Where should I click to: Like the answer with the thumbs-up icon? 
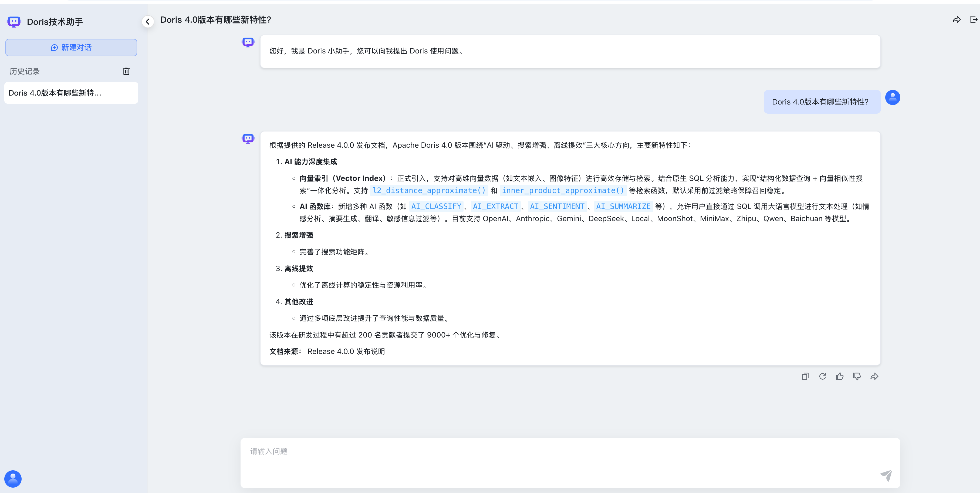(840, 376)
